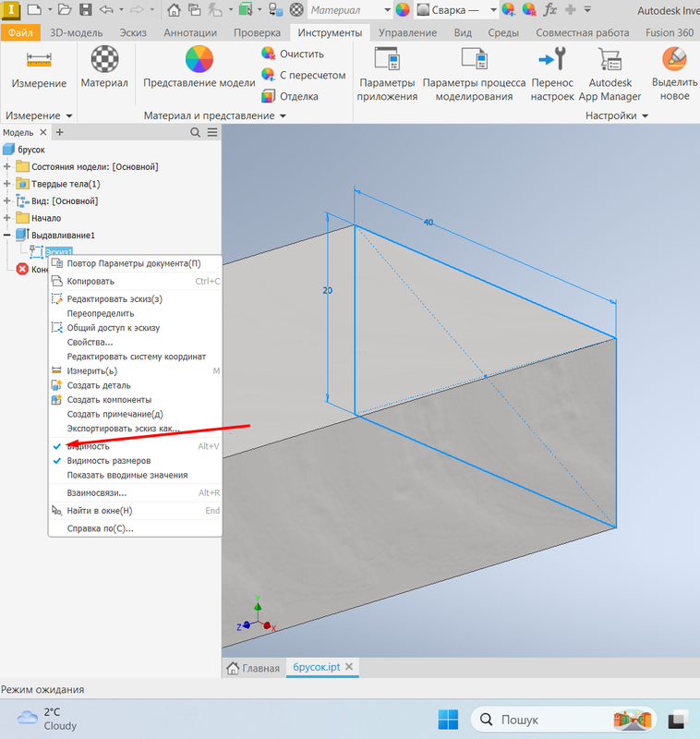This screenshot has width=700, height=739.
Task: Expand Состояния модели node
Action: click(6, 166)
